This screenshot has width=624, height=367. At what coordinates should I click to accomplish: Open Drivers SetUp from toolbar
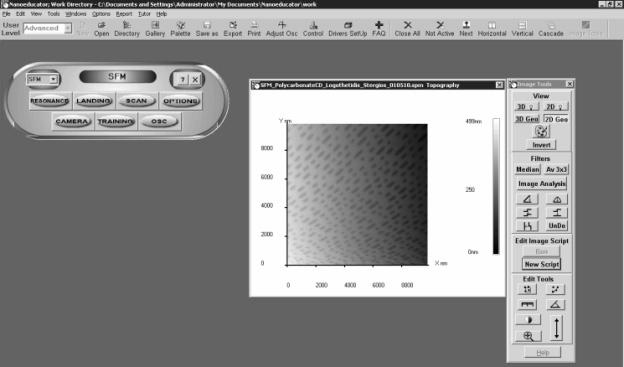[x=347, y=29]
